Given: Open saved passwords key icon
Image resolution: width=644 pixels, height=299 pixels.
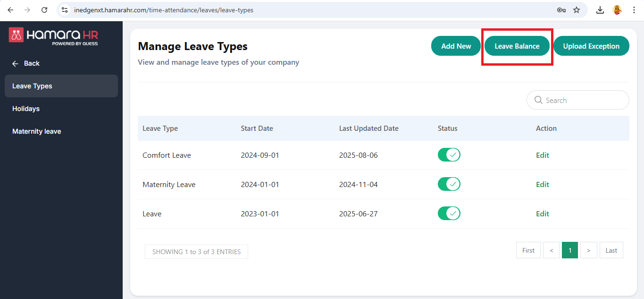Looking at the screenshot, I should click(x=561, y=10).
